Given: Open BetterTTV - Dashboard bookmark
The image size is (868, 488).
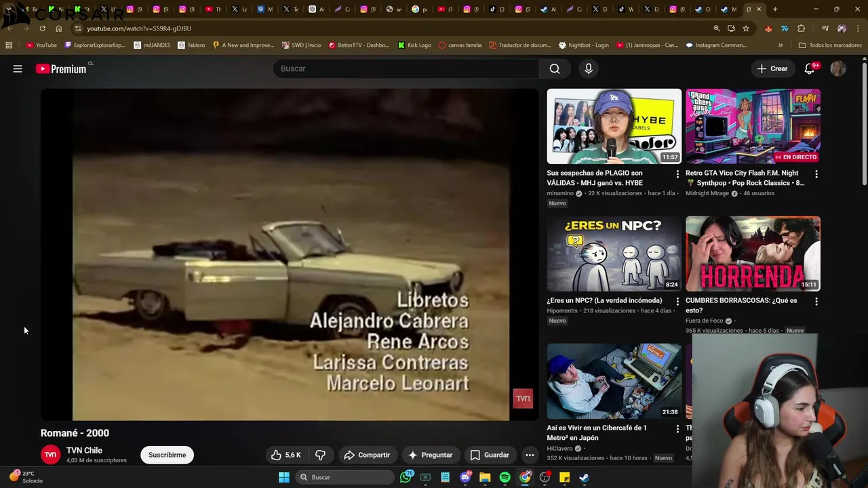Looking at the screenshot, I should click(x=359, y=45).
